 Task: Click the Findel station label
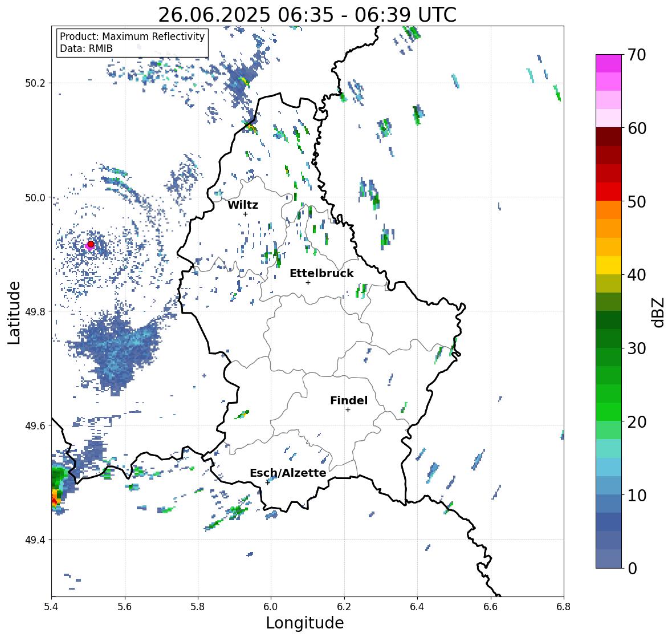click(x=349, y=400)
